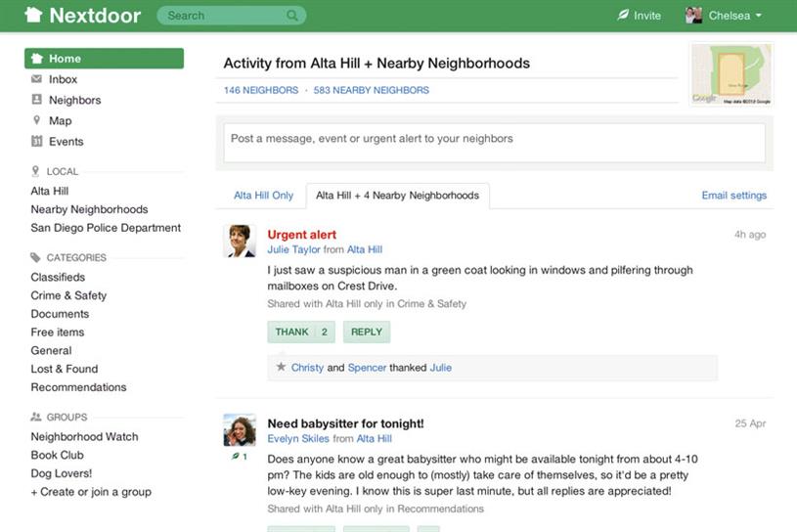Open Nearby Neighborhoods in sidebar
The width and height of the screenshot is (797, 532).
point(89,209)
